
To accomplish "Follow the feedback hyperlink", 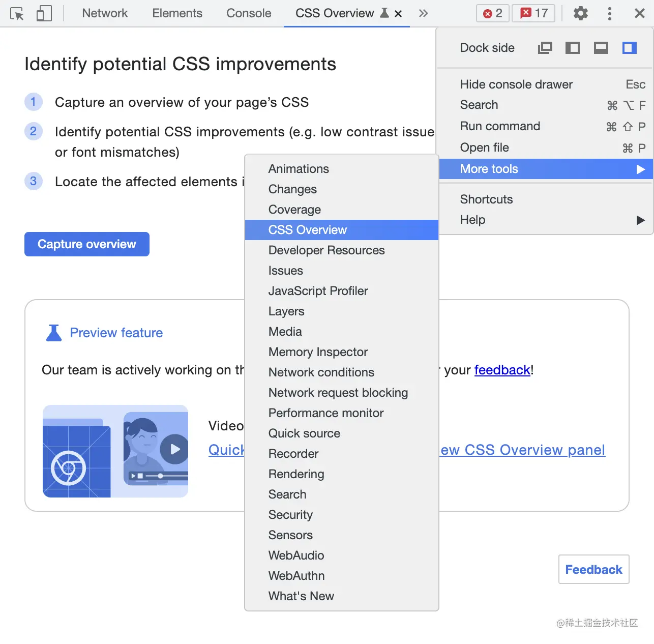I will click(x=502, y=370).
